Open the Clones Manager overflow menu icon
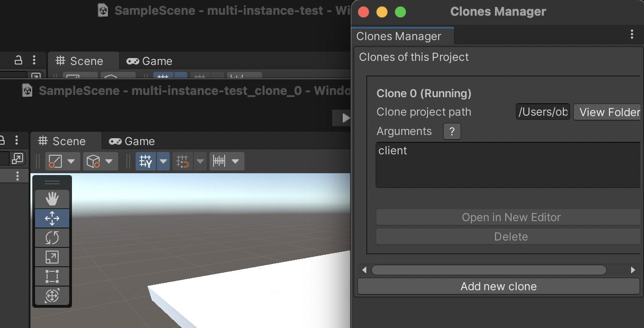Viewport: 644px width, 328px height. pyautogui.click(x=632, y=34)
